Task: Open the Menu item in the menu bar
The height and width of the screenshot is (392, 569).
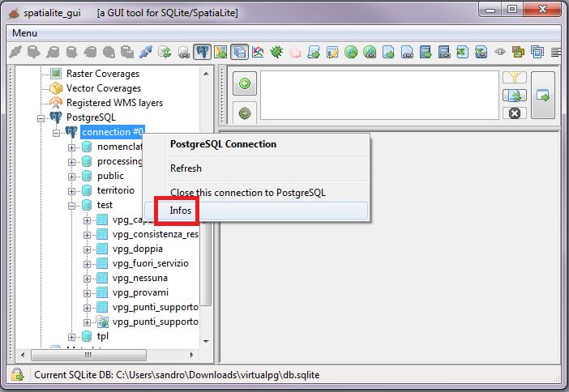Action: (x=24, y=33)
